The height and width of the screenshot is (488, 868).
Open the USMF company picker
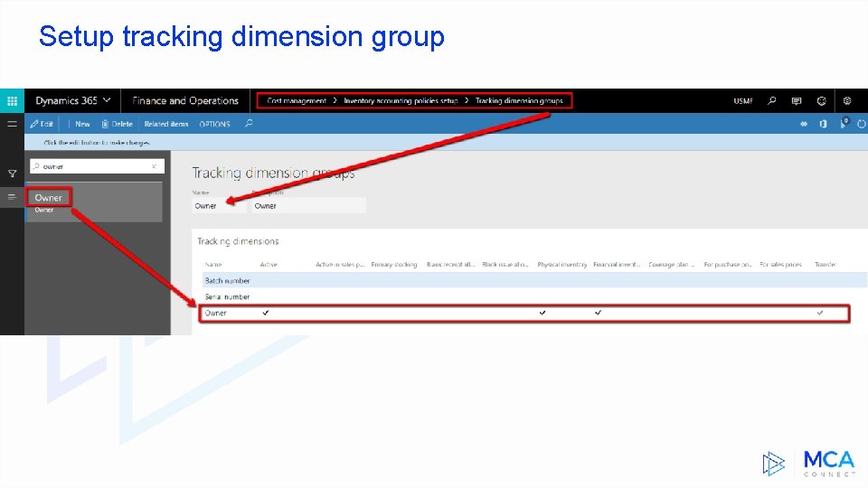(743, 100)
